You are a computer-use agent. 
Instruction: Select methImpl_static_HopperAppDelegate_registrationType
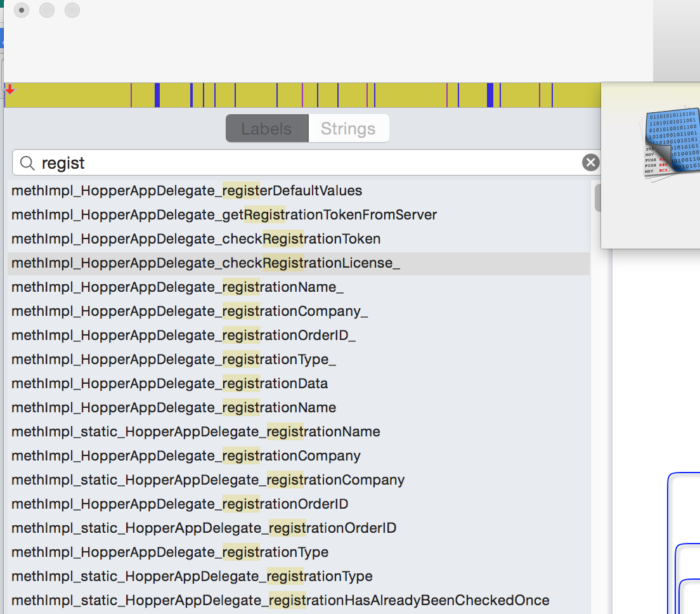tap(298, 577)
